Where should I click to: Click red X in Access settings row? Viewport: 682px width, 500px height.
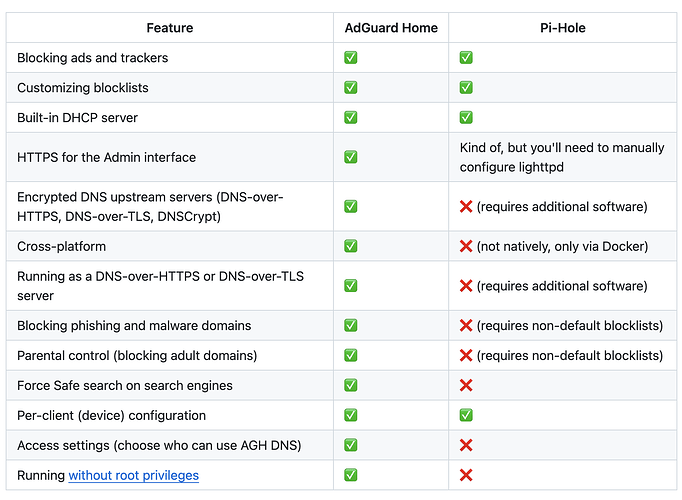466,445
